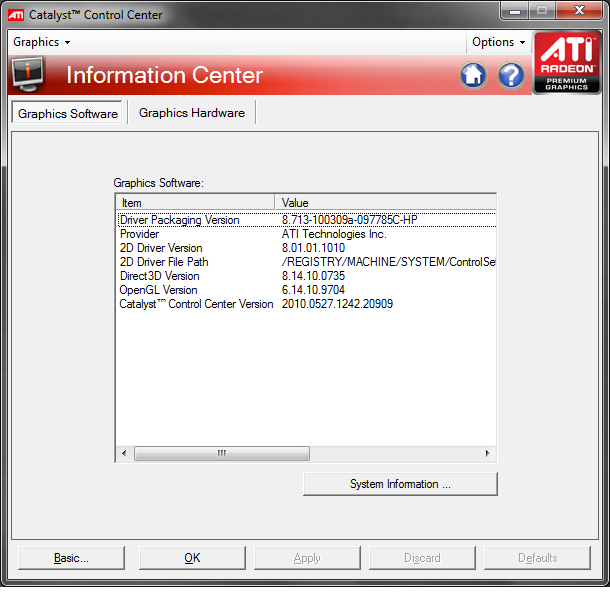Minimize the Catalyst Control Center window
The height and width of the screenshot is (596, 610).
point(514,11)
